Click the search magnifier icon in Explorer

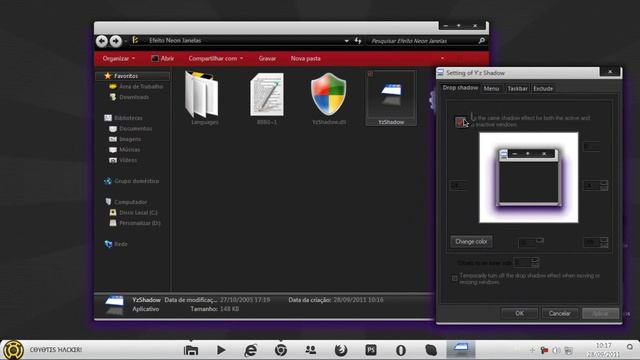click(481, 40)
